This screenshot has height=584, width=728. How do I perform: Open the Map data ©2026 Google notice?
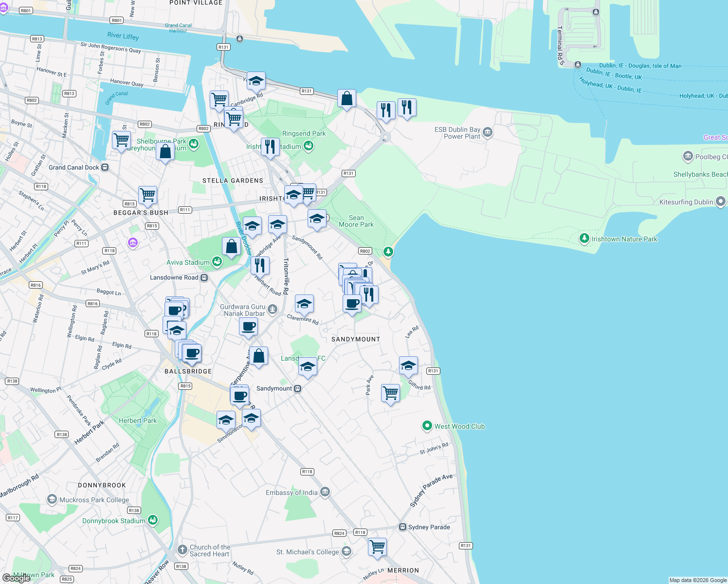698,580
